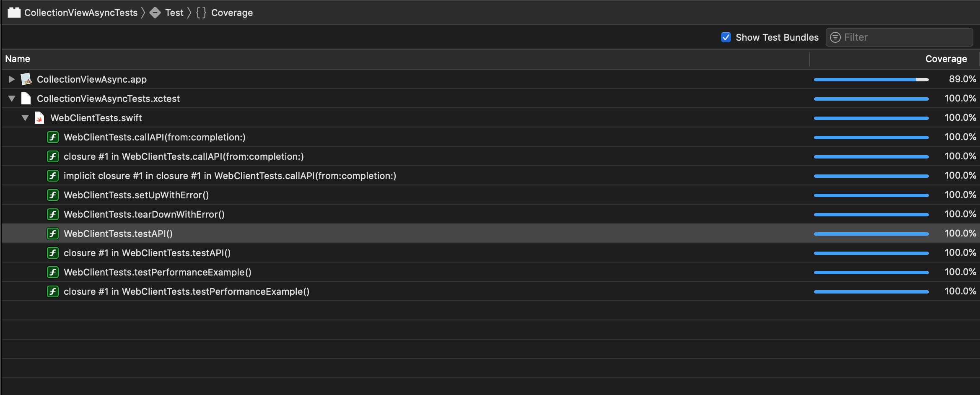Select the WebClientTests.swift row name
Screen dimensions: 980x395
[96, 118]
